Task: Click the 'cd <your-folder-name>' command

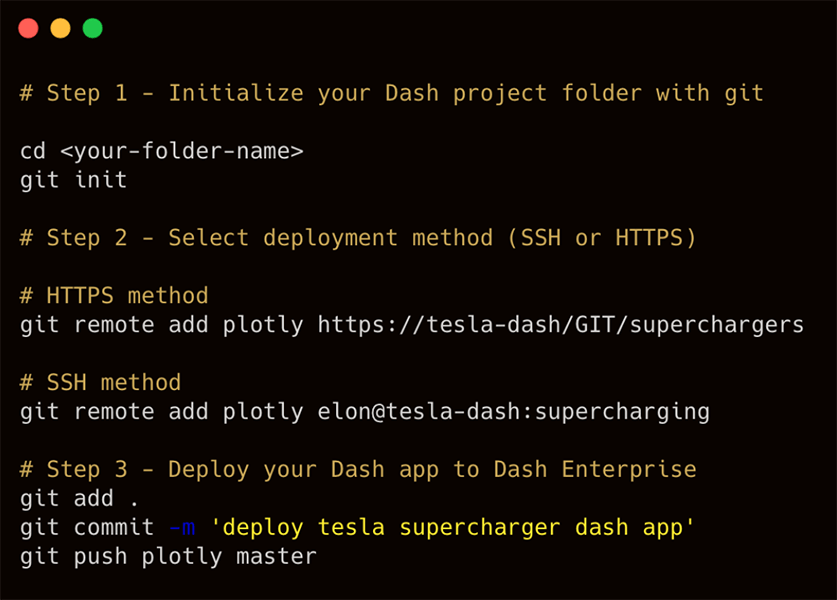Action: click(x=162, y=151)
